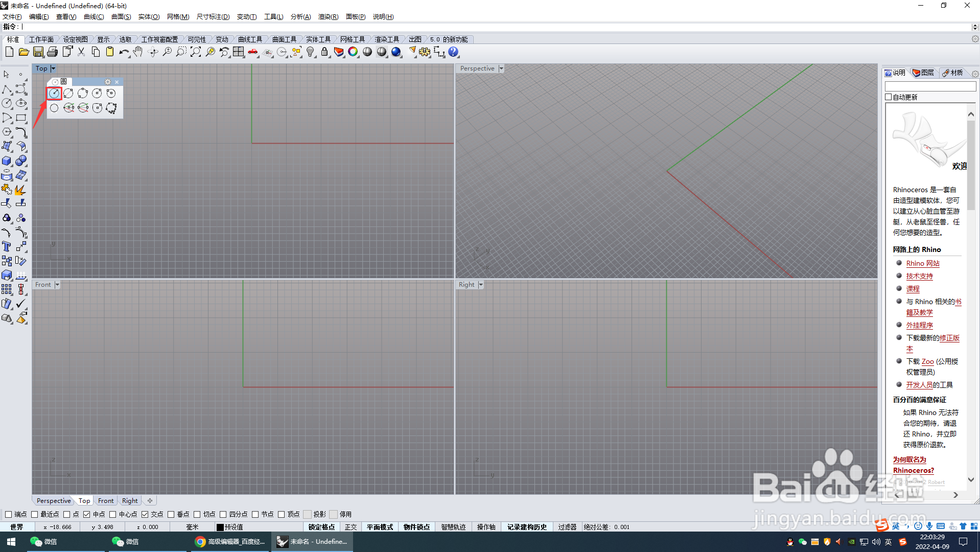Open the Rhino 网站 link
Image resolution: width=980 pixels, height=552 pixels.
[x=923, y=263]
